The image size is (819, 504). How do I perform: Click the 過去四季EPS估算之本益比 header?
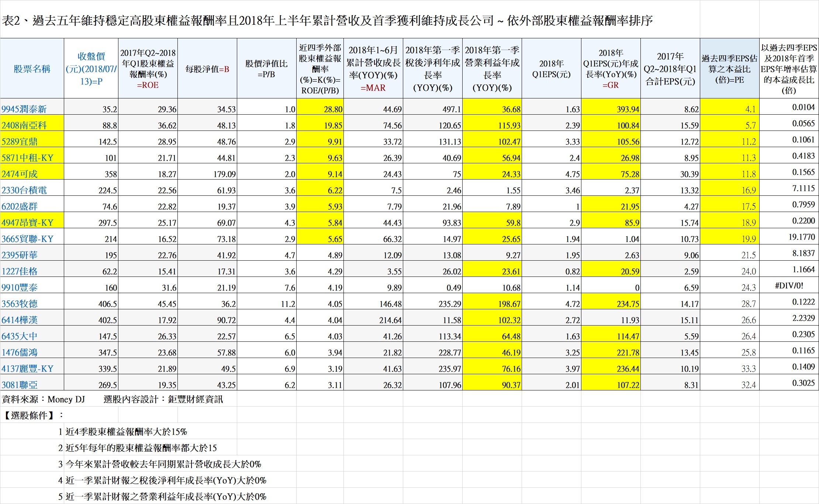click(x=730, y=68)
